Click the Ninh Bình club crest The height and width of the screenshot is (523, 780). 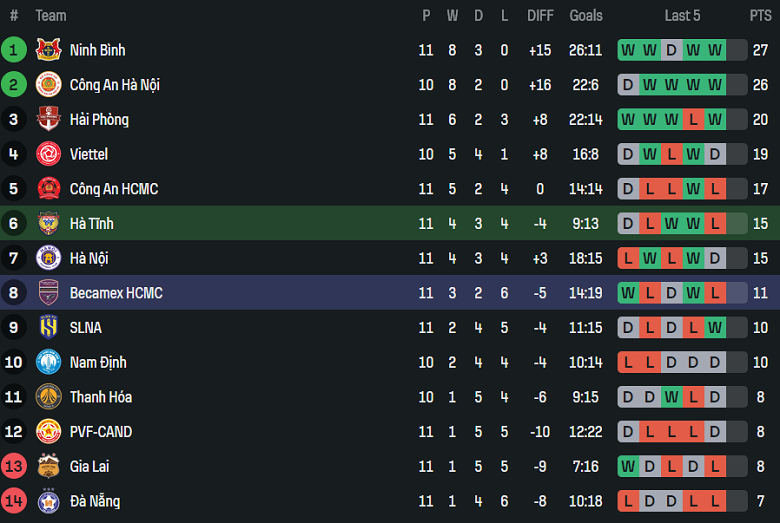pos(48,50)
